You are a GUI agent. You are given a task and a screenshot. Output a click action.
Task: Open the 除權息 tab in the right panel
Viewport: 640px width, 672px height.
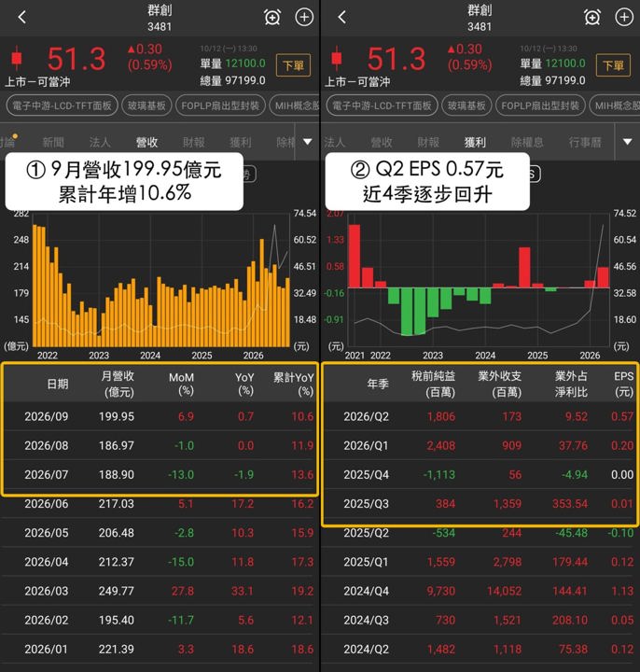coord(527,142)
